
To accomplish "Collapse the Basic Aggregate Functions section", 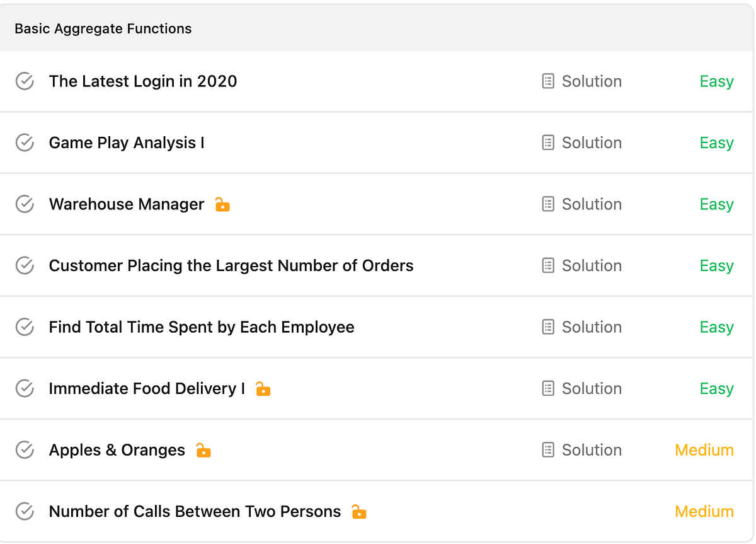I will point(103,28).
